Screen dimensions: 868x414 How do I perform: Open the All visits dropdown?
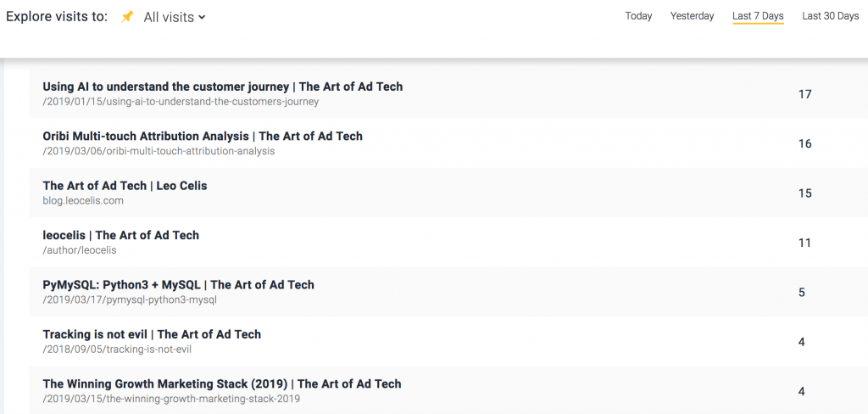pos(175,17)
